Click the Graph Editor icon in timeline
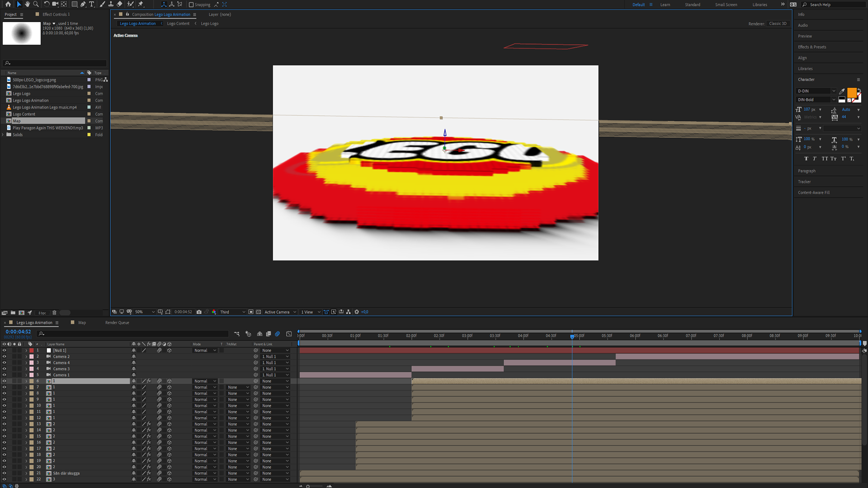868x488 pixels. point(289,334)
